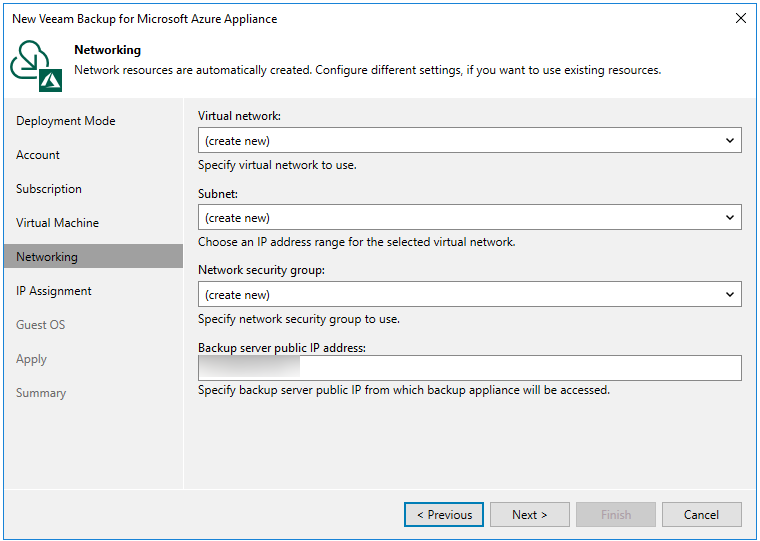
Task: Open the Subnet dropdown list
Action: [469, 218]
